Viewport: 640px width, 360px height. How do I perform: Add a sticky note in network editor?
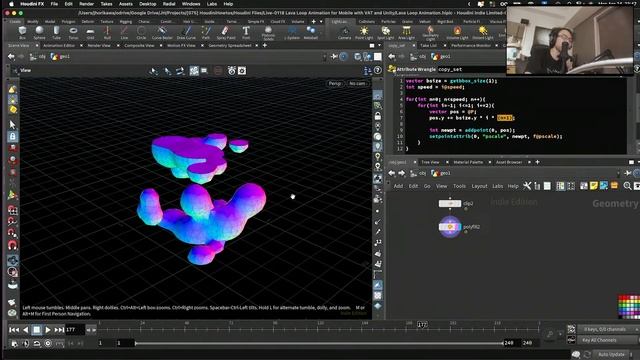[x=593, y=186]
